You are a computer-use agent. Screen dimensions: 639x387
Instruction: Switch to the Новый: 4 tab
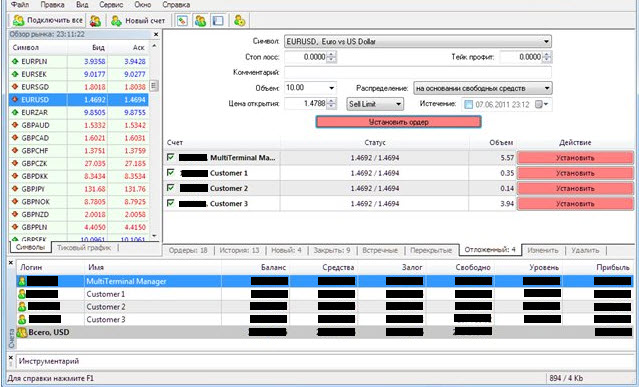point(286,250)
